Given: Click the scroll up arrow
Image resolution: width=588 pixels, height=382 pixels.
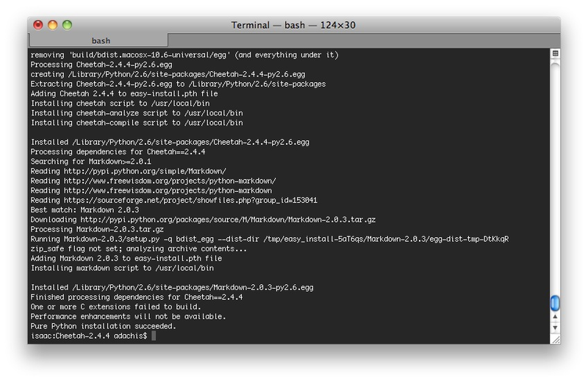Looking at the screenshot, I should (x=555, y=317).
